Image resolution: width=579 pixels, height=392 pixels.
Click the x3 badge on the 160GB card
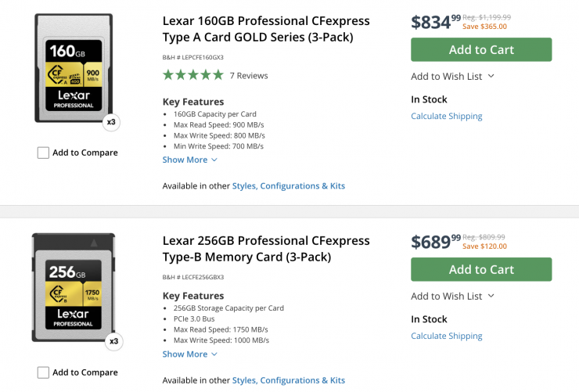coord(112,122)
